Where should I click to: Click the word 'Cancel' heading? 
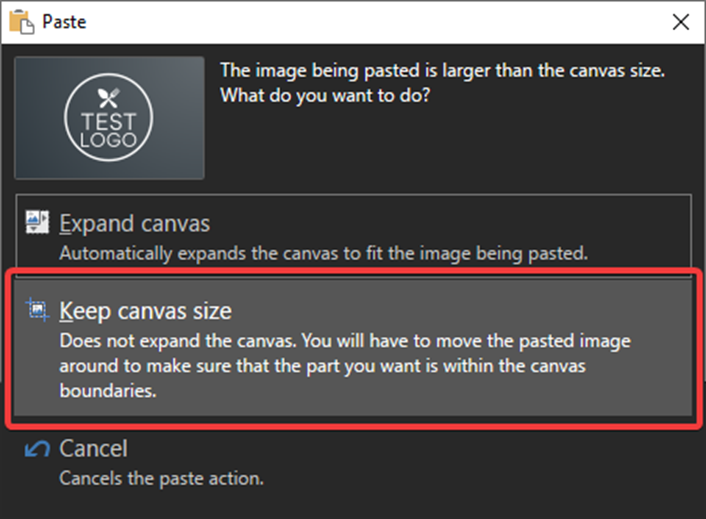click(94, 449)
